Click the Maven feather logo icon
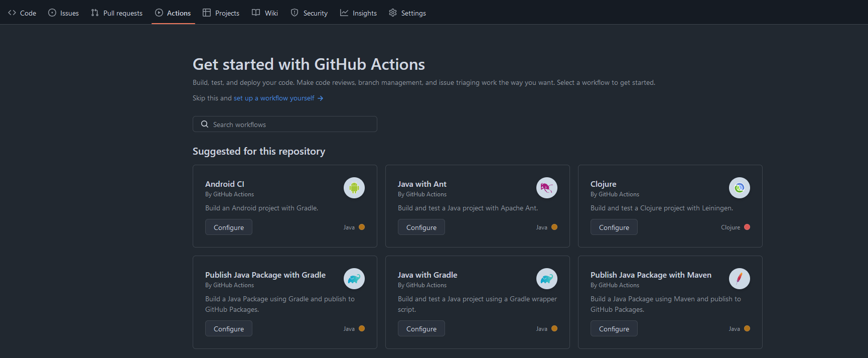The height and width of the screenshot is (358, 868). [x=740, y=279]
